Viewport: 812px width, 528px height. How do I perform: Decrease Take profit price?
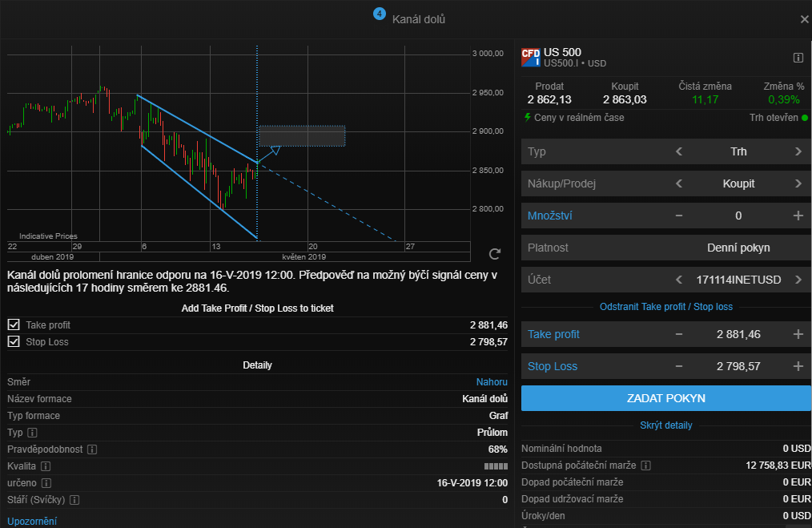[679, 334]
